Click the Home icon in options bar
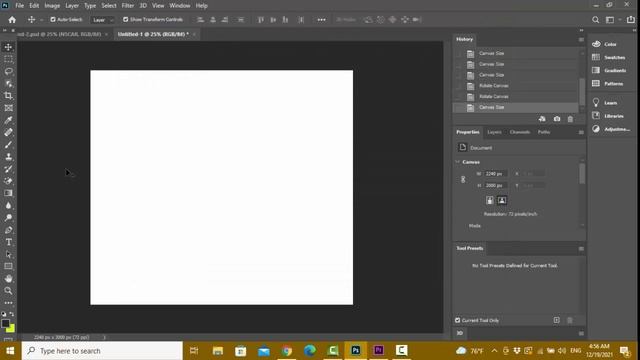This screenshot has width=640, height=360. coord(12,20)
